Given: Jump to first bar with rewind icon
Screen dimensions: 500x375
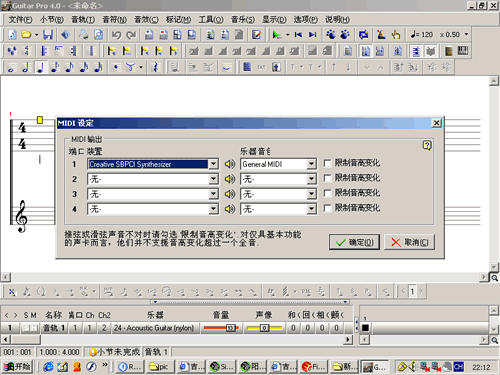Looking at the screenshot, I should pyautogui.click(x=298, y=35).
